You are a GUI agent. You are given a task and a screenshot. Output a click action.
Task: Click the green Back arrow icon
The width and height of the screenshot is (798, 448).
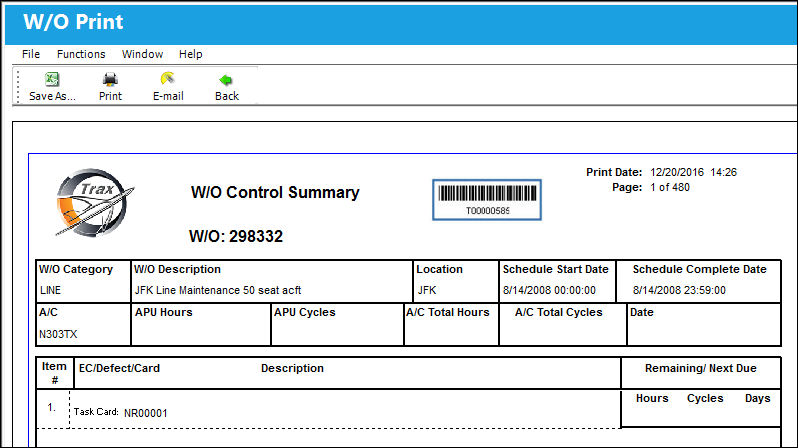(225, 80)
